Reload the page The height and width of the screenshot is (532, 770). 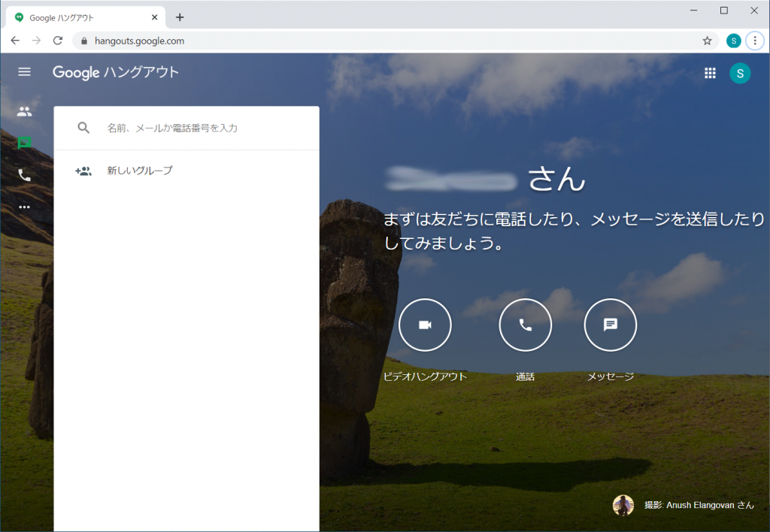(58, 41)
